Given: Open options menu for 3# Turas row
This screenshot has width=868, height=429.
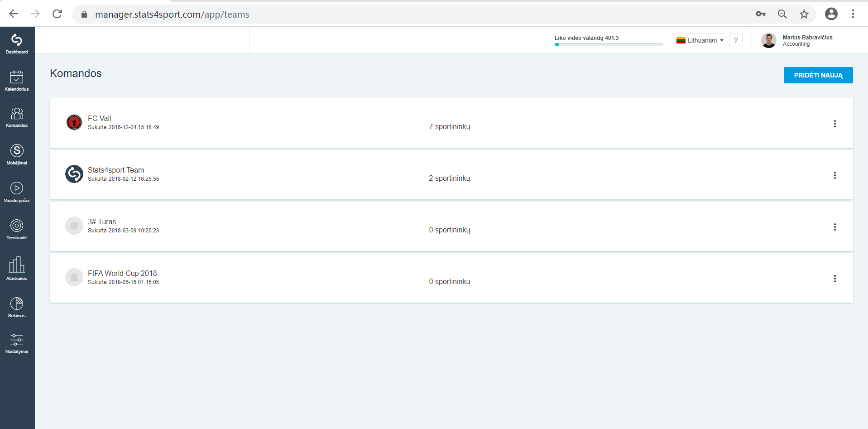Looking at the screenshot, I should point(835,227).
